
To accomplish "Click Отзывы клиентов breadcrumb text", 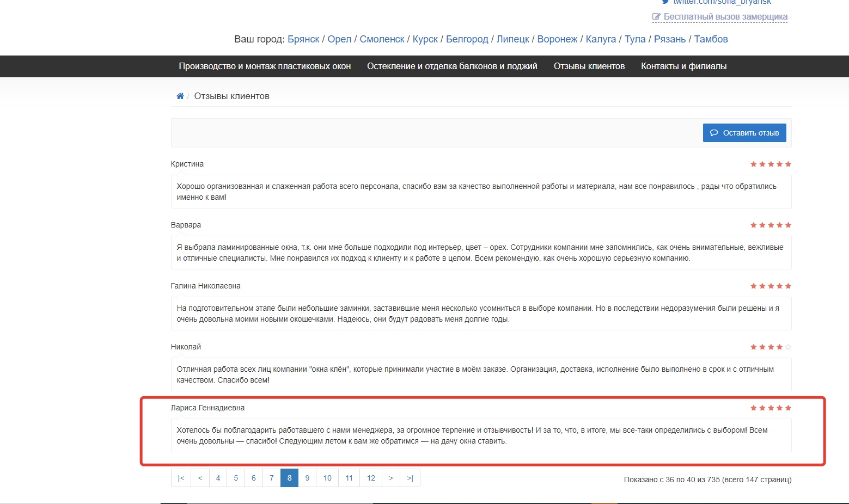I will pos(232,96).
